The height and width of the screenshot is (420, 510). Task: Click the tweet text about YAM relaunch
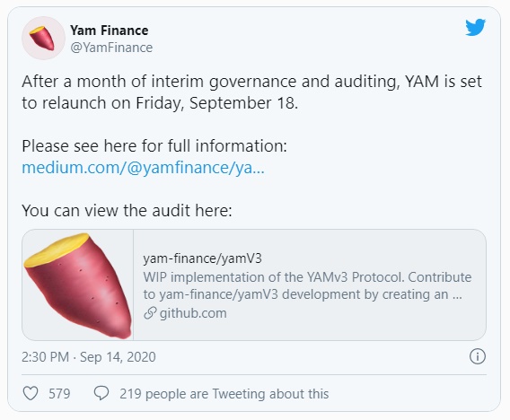pyautogui.click(x=251, y=92)
